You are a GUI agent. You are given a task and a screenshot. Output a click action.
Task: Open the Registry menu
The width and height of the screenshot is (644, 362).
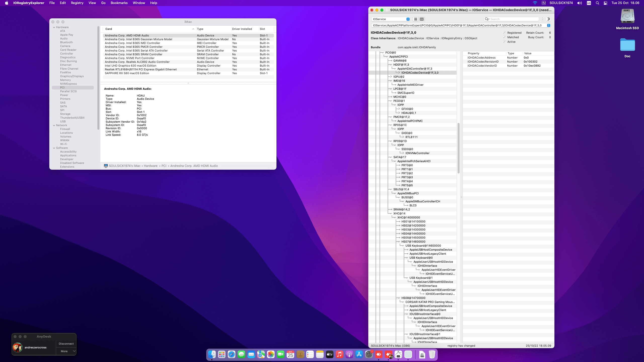coord(77,3)
